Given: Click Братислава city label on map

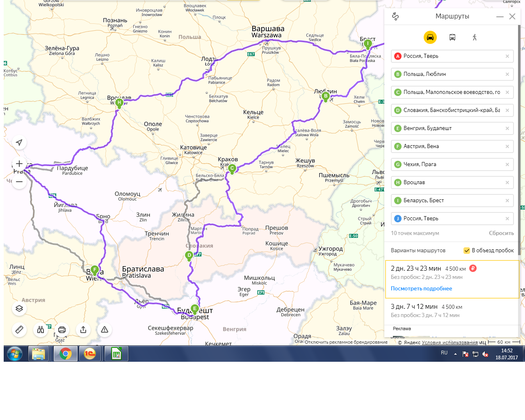Looking at the screenshot, I should [x=143, y=272].
